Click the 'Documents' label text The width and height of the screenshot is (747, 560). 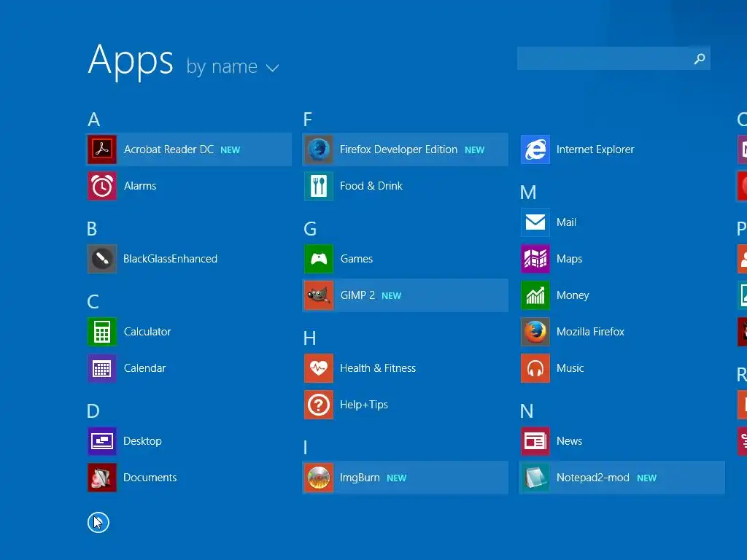(x=150, y=477)
